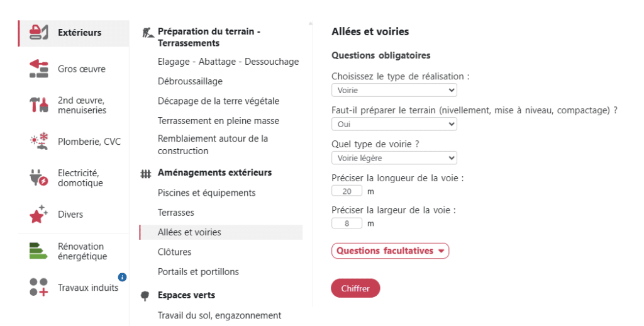
Task: Click the 2nd œuvre tools icon
Action: 39,105
